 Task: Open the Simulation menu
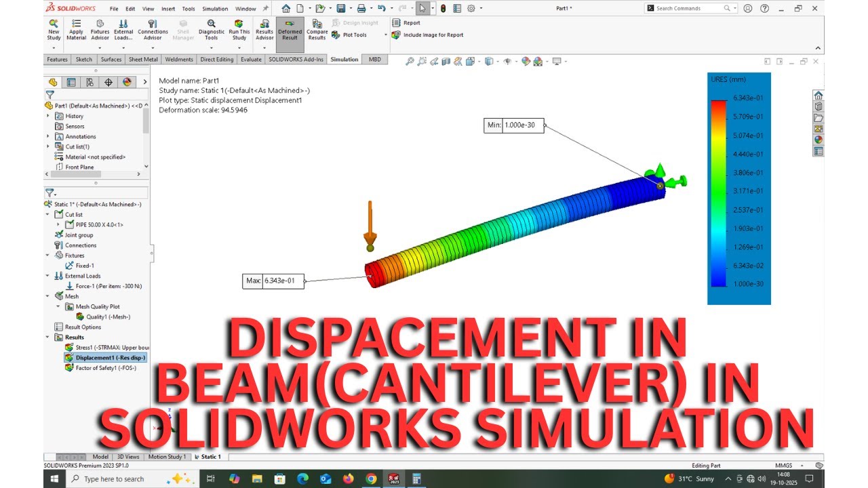215,9
